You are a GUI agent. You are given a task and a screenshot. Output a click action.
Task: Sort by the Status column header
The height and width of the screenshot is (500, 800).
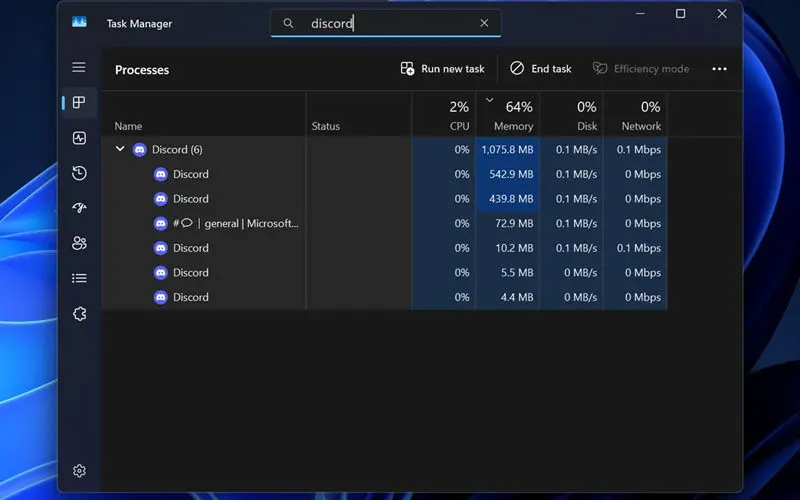pos(359,115)
